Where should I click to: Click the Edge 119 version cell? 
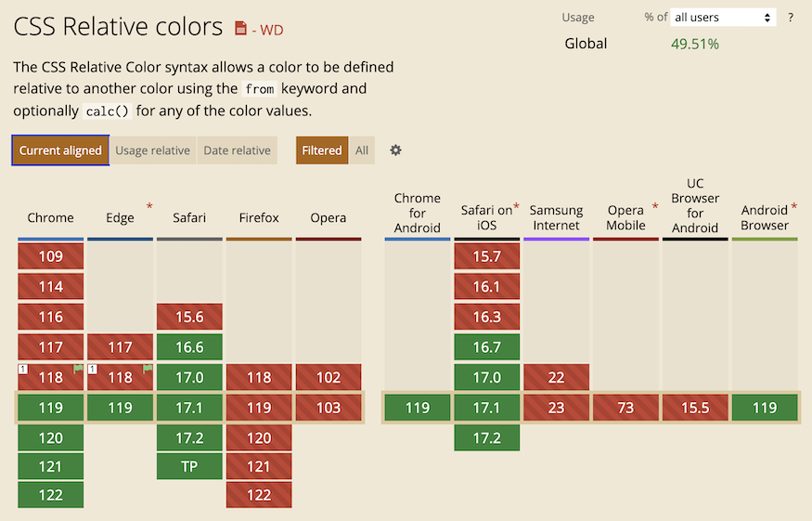point(120,408)
